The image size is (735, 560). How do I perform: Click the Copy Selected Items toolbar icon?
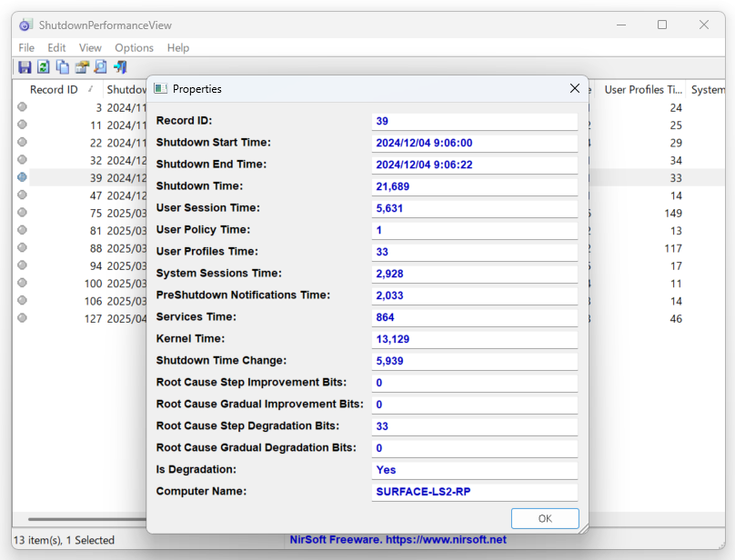tap(63, 67)
